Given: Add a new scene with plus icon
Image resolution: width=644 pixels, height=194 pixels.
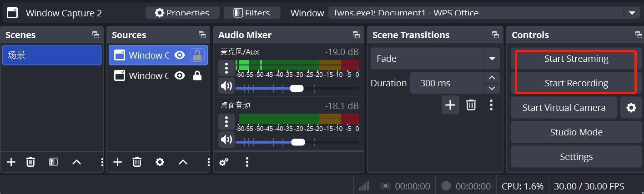Looking at the screenshot, I should [x=11, y=162].
